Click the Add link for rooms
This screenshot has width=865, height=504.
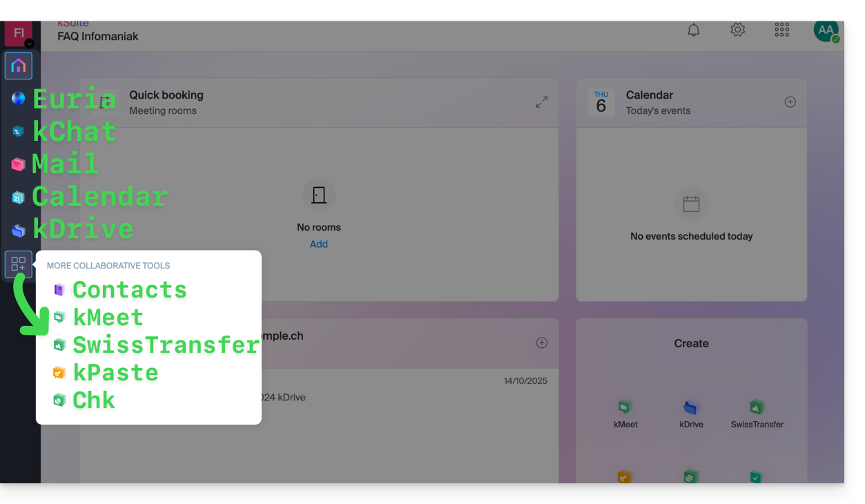(319, 244)
